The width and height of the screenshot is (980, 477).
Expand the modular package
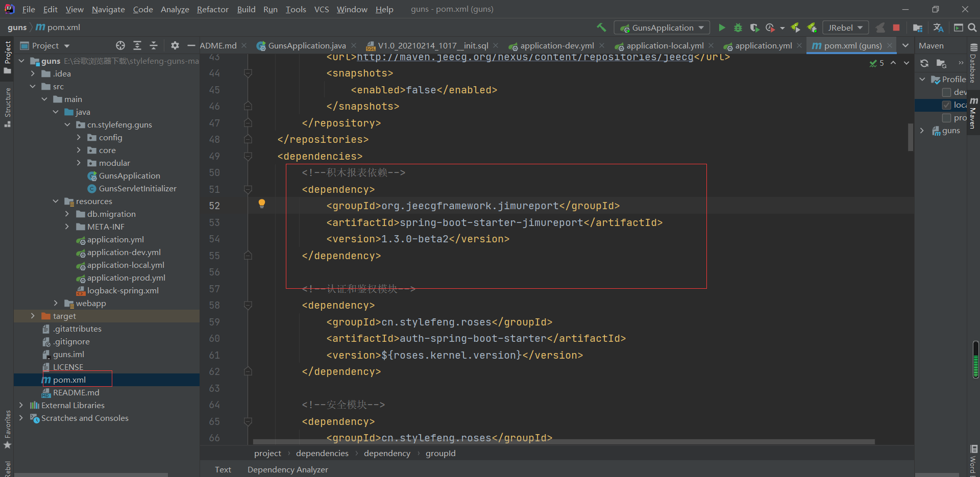79,163
